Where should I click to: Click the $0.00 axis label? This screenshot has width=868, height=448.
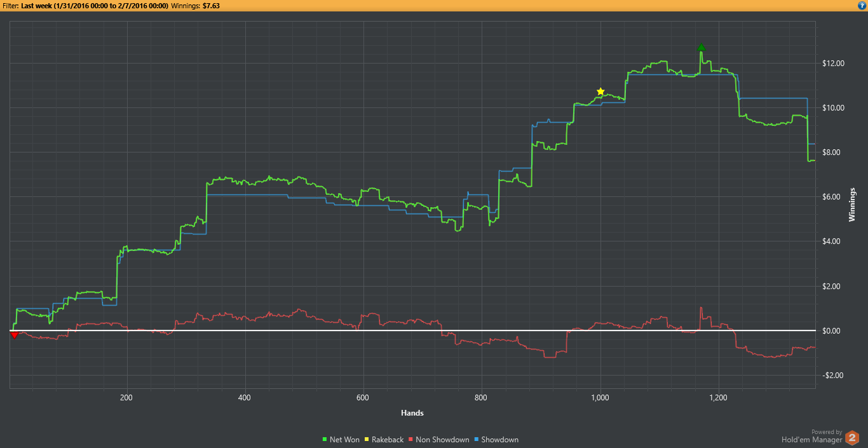click(833, 331)
